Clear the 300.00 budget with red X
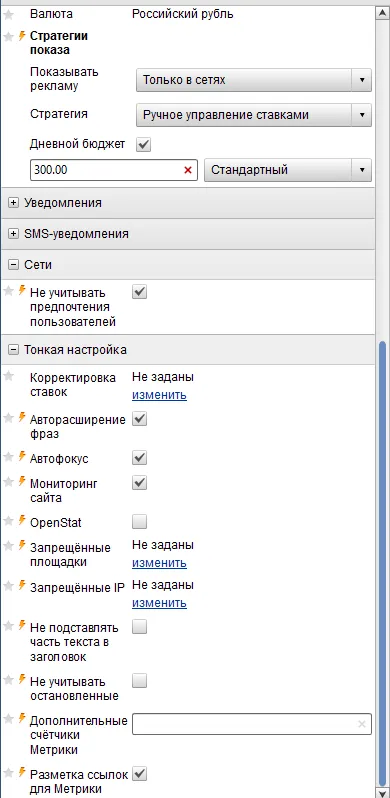The width and height of the screenshot is (390, 798). click(187, 170)
